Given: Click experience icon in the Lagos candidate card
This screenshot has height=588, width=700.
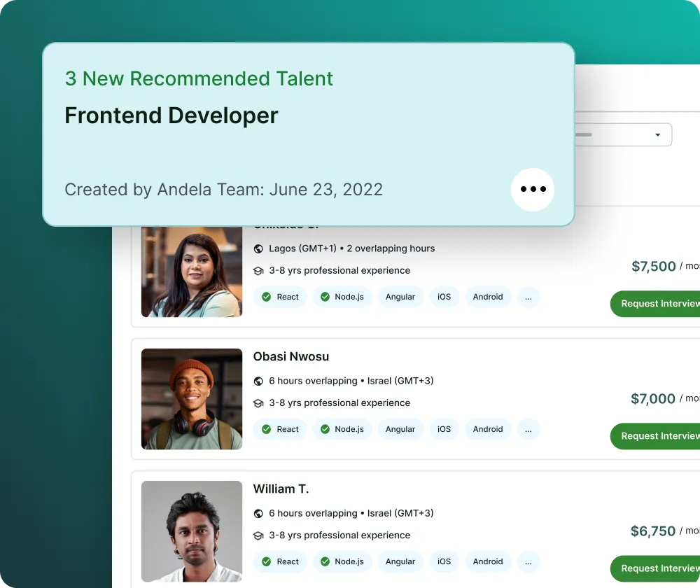Looking at the screenshot, I should tap(258, 271).
